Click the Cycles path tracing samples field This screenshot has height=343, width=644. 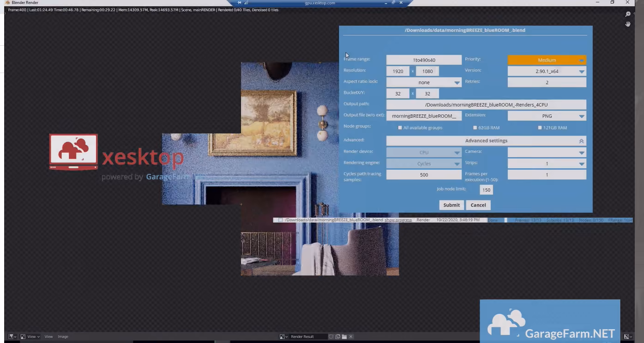(x=424, y=175)
